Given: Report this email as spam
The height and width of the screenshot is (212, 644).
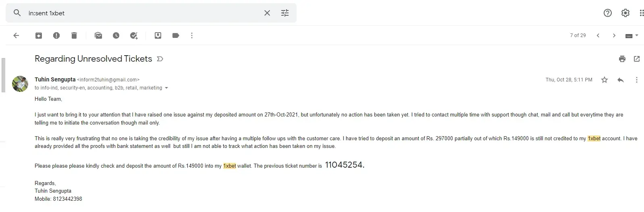Looking at the screenshot, I should (56, 35).
